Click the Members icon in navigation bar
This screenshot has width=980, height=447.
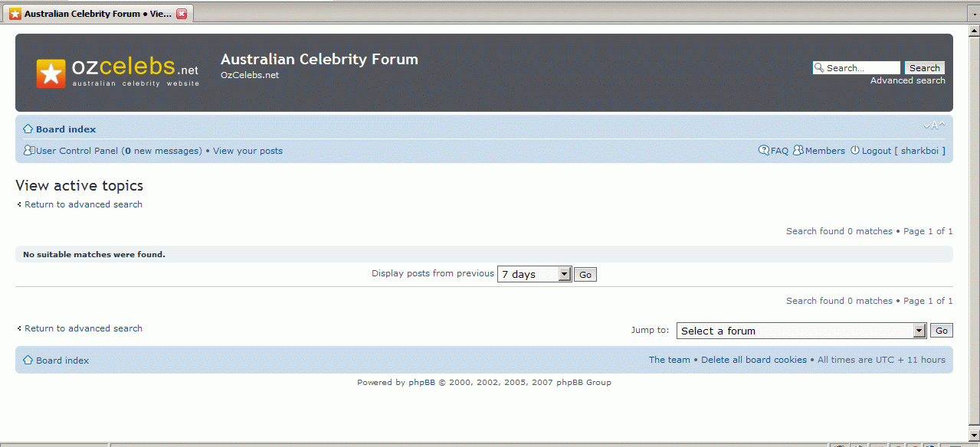click(798, 151)
